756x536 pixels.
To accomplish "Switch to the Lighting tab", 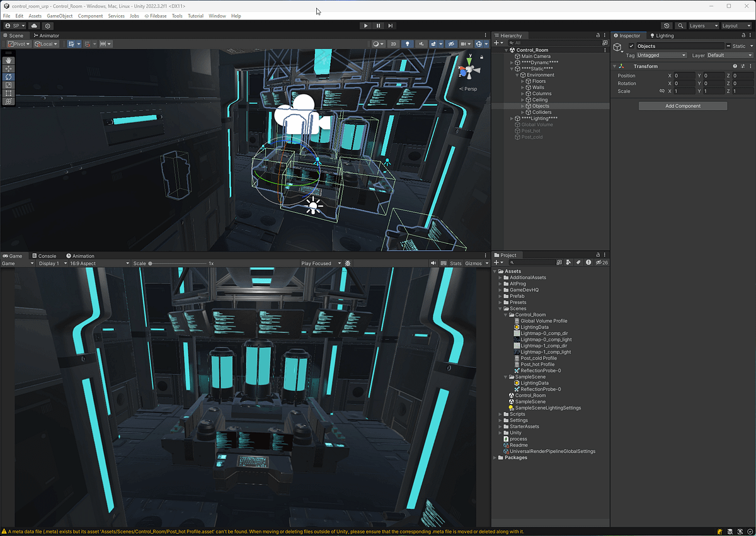I will 661,36.
